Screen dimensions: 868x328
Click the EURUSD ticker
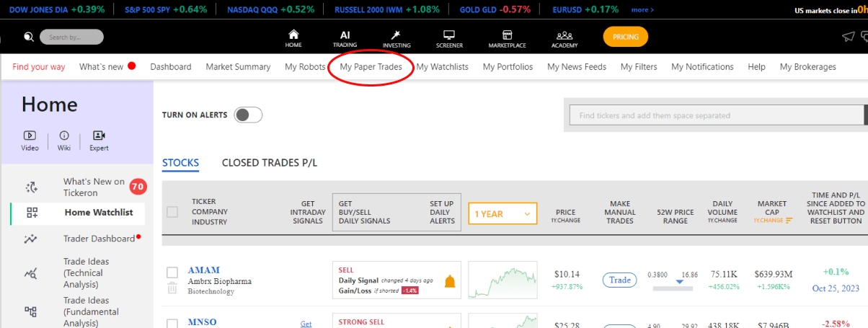click(x=585, y=9)
